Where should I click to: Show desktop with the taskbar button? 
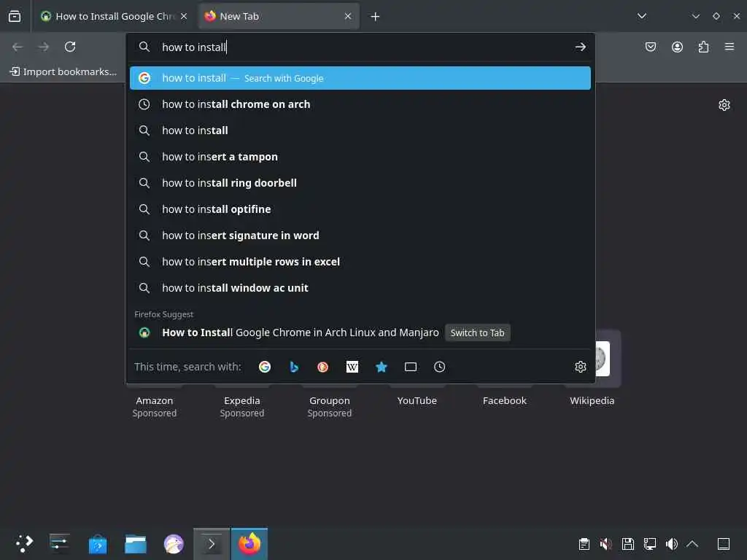tap(724, 544)
